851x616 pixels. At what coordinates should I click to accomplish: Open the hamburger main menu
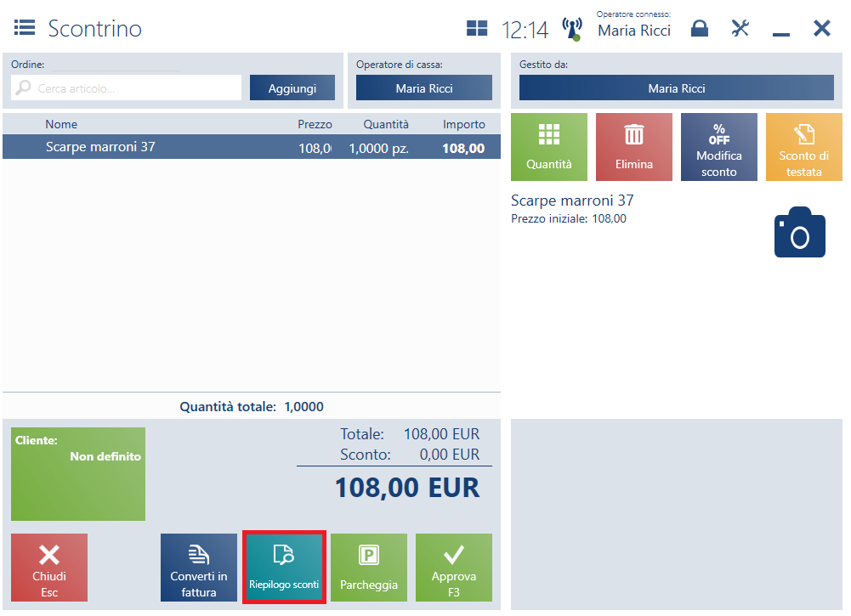click(x=24, y=28)
